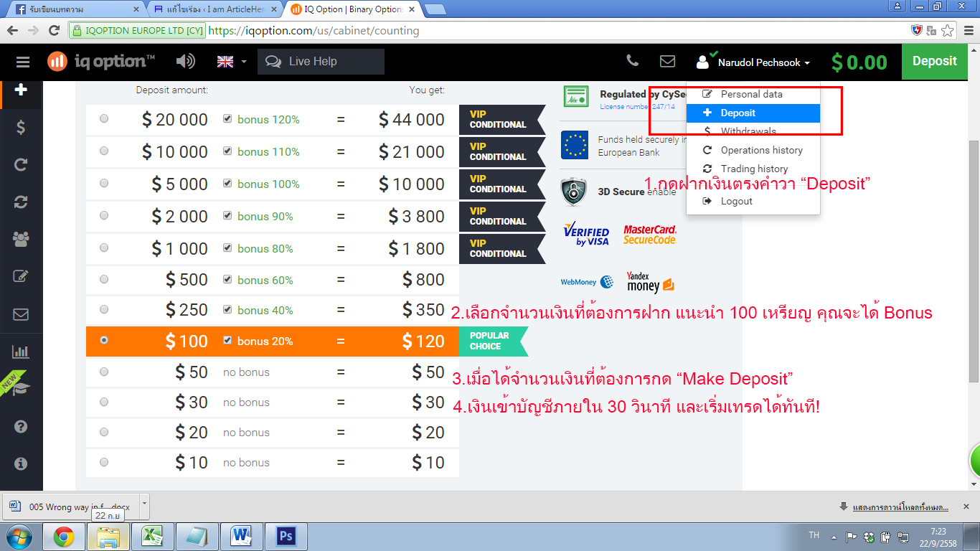Viewport: 980px width, 551px height.
Task: Uncheck the bonus 120% checkbox
Action: (227, 118)
